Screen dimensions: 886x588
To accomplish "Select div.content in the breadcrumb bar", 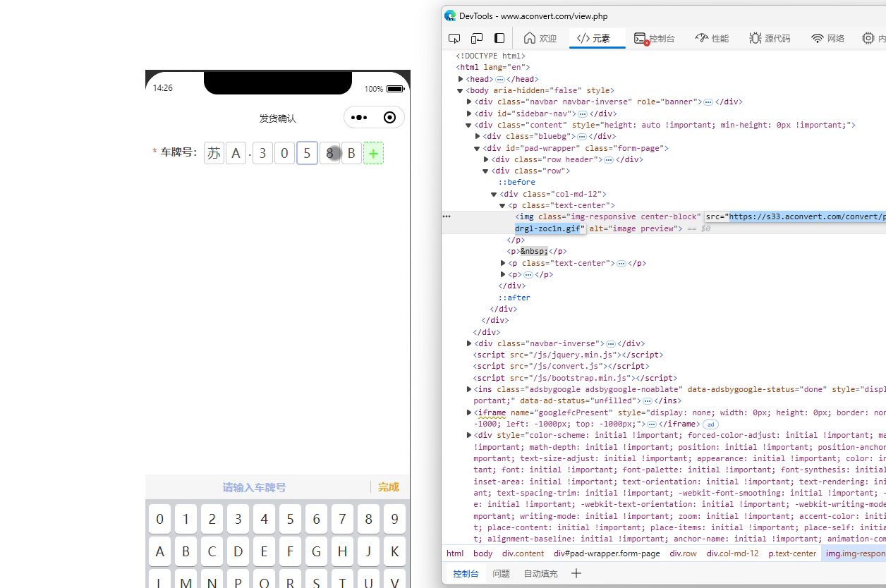I will [523, 553].
